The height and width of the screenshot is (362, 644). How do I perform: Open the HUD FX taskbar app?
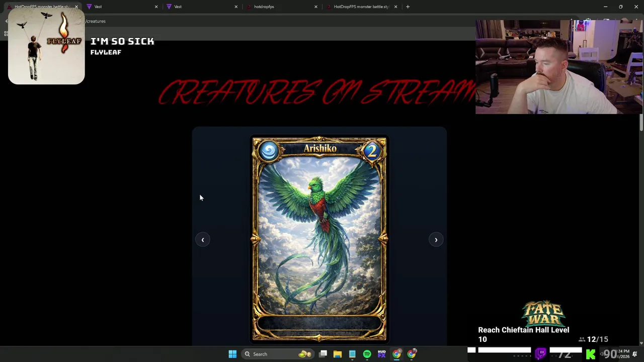pos(381,354)
